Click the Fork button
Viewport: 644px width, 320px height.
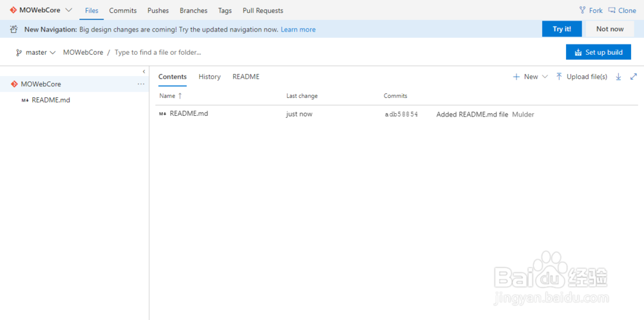[591, 11]
